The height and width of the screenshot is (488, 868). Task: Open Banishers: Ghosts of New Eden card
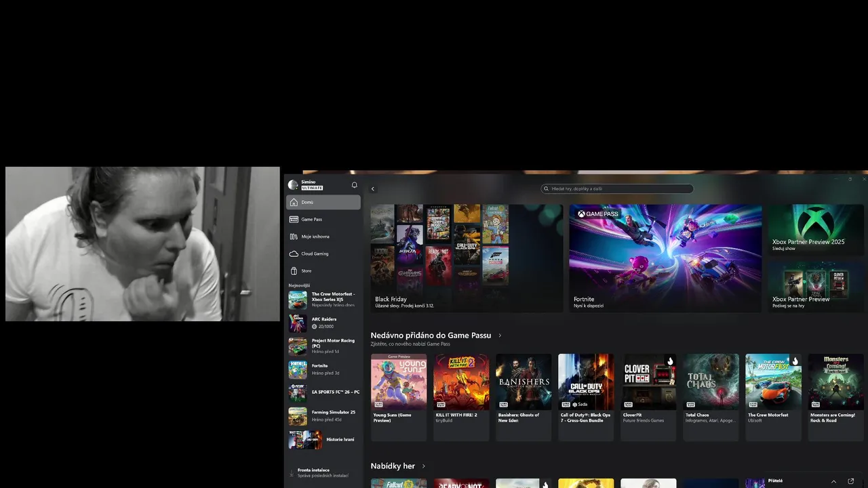(524, 397)
